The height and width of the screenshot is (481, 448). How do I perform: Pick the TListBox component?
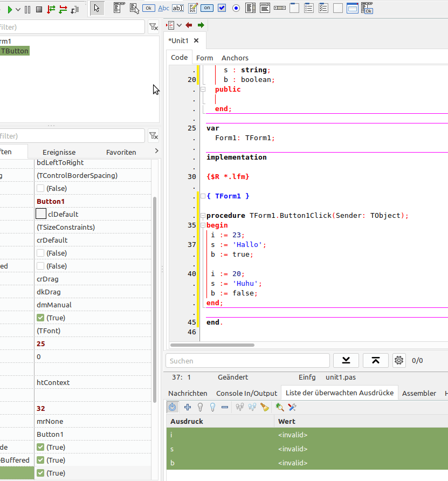pos(251,8)
